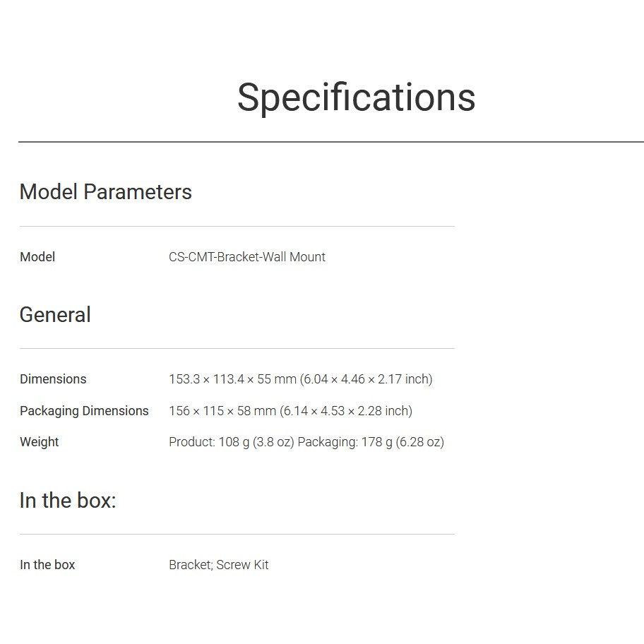Click the word Bracket in box contents
This screenshot has width=644, height=644.
point(190,565)
